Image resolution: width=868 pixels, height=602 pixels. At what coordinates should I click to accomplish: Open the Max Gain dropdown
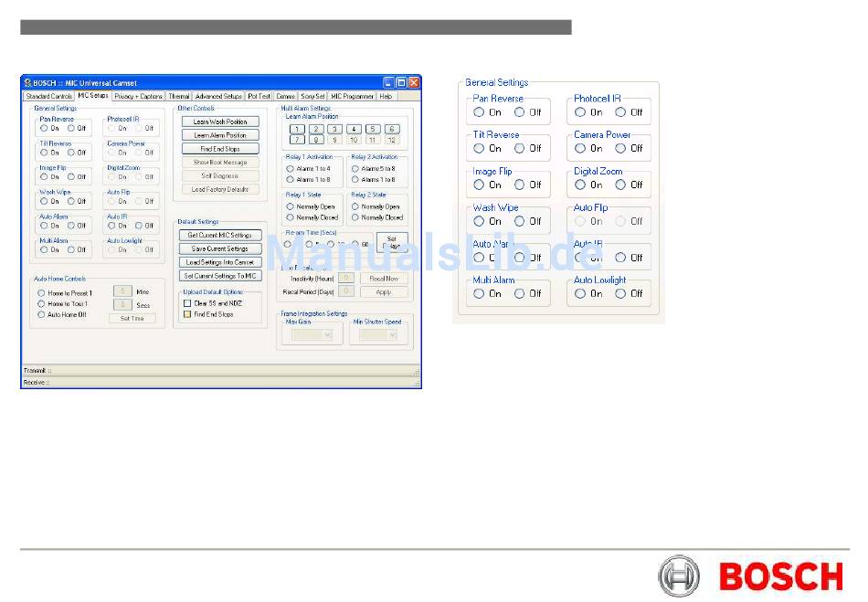[312, 334]
